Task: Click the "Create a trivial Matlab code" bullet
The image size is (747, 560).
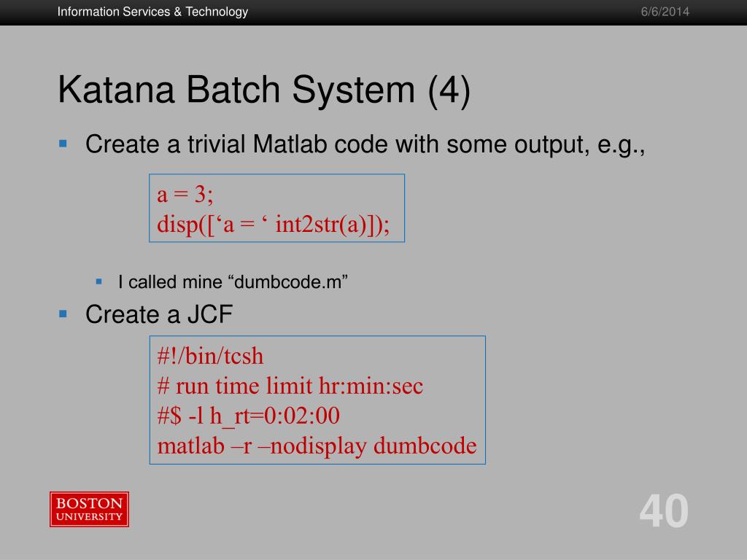Action: [x=365, y=144]
